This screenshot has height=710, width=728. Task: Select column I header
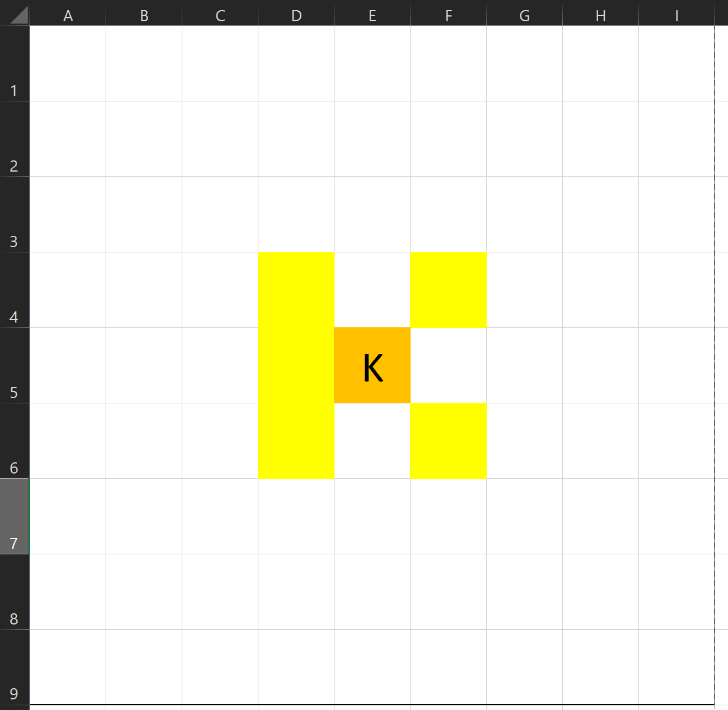point(677,16)
